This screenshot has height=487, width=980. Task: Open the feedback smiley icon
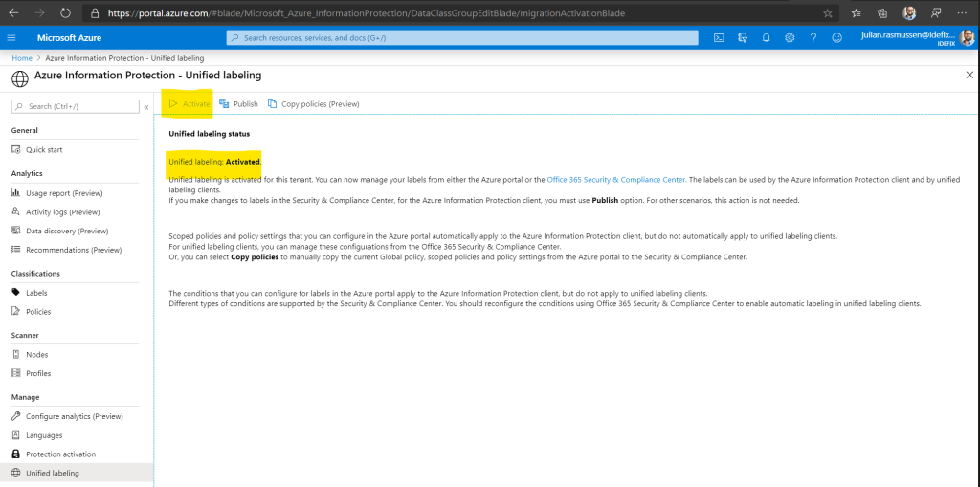836,38
